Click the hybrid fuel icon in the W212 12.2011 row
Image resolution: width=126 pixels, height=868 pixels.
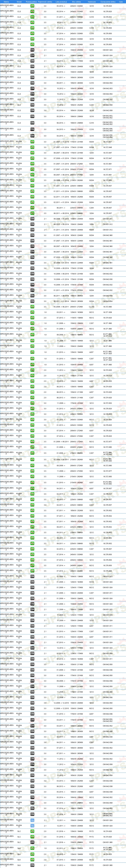coord(32,826)
